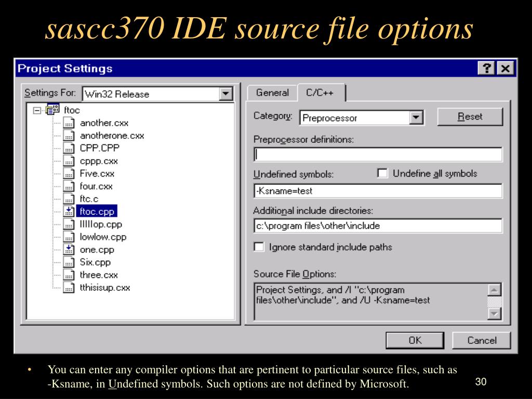Click file icon beside Five.cxx
The image size is (532, 399).
(69, 174)
